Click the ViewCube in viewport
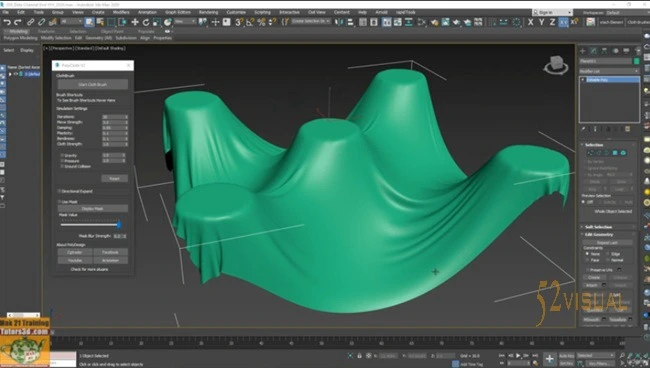This screenshot has width=650, height=368. tap(556, 65)
